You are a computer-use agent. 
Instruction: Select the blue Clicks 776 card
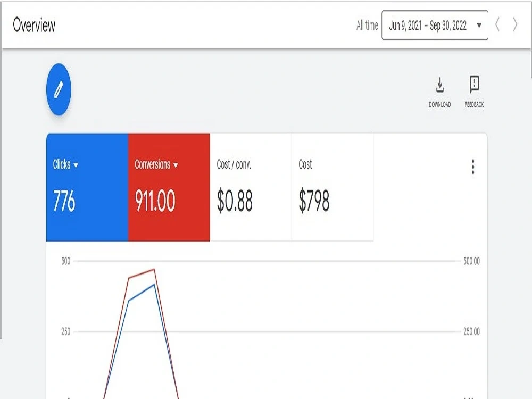[x=87, y=187]
